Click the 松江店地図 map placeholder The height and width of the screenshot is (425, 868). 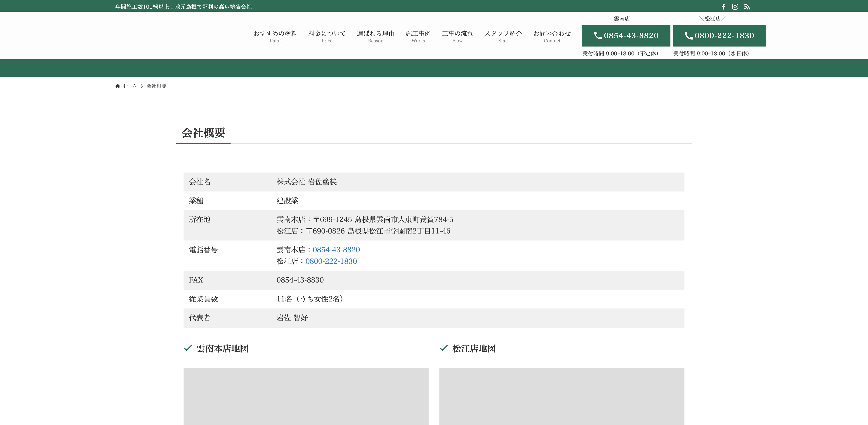(562, 396)
